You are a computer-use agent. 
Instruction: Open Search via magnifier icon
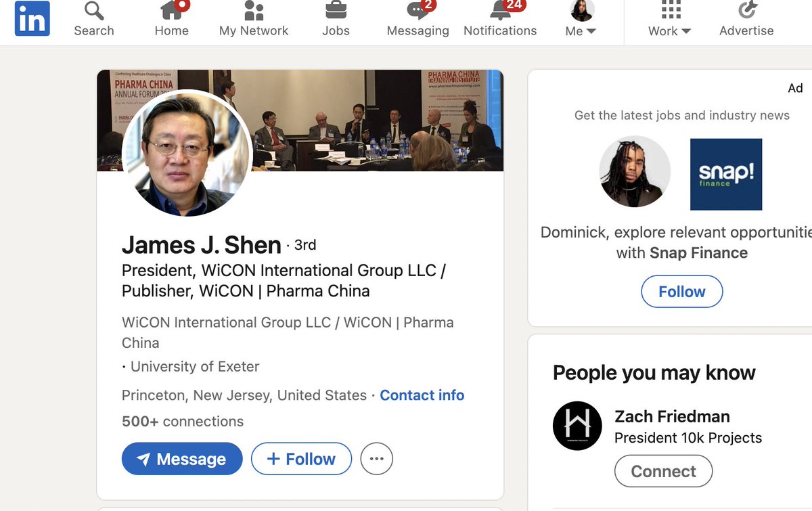tap(94, 12)
